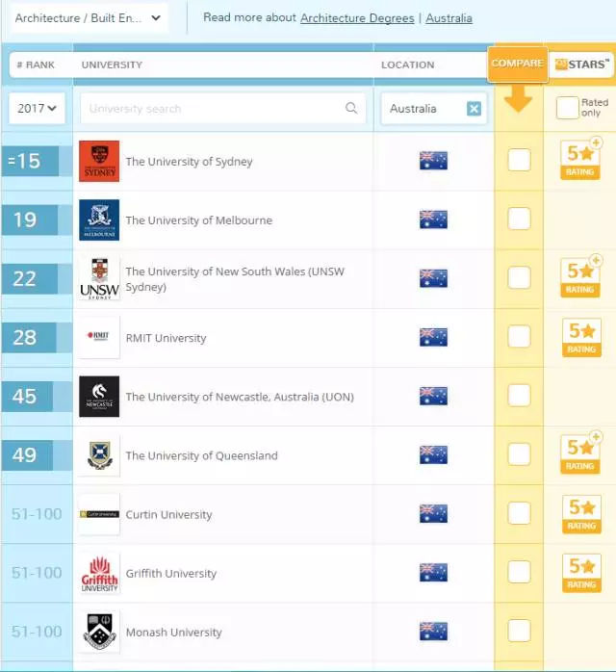Open 5 star rating badge for Sydney
Image resolution: width=616 pixels, height=672 pixels.
click(580, 160)
